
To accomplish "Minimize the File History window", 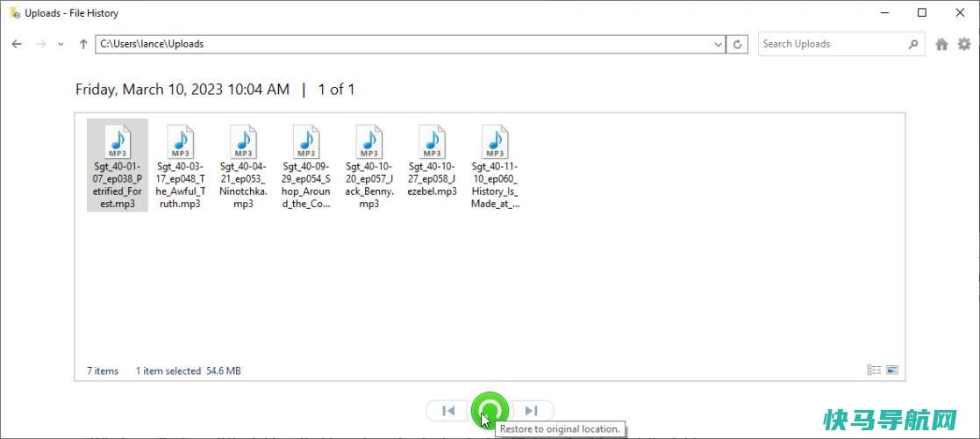I will pyautogui.click(x=884, y=12).
